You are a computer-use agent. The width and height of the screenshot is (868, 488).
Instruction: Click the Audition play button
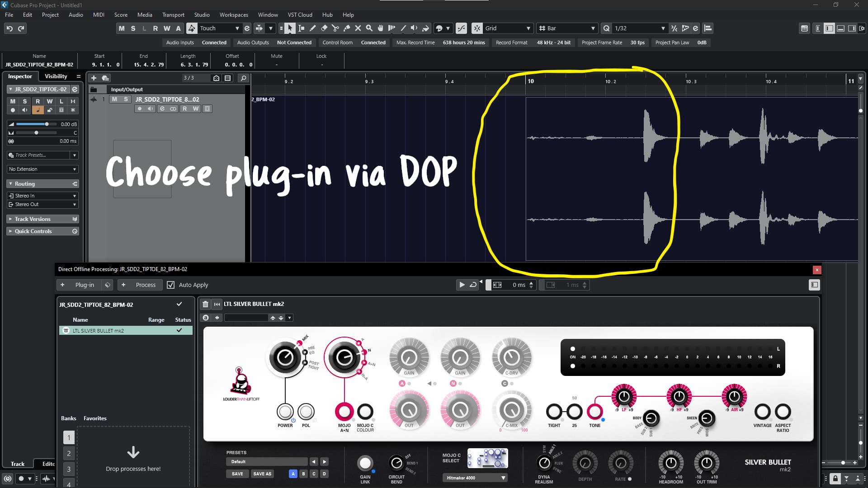(x=462, y=285)
